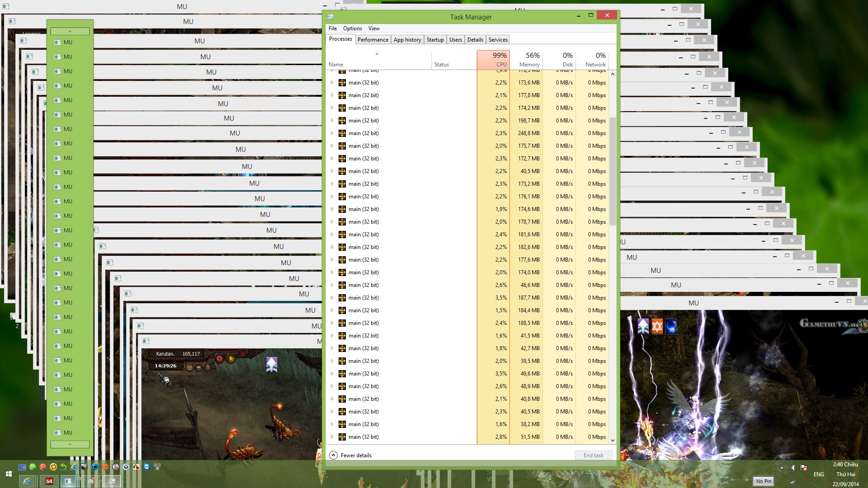Switch to the Performance tab

pos(373,39)
